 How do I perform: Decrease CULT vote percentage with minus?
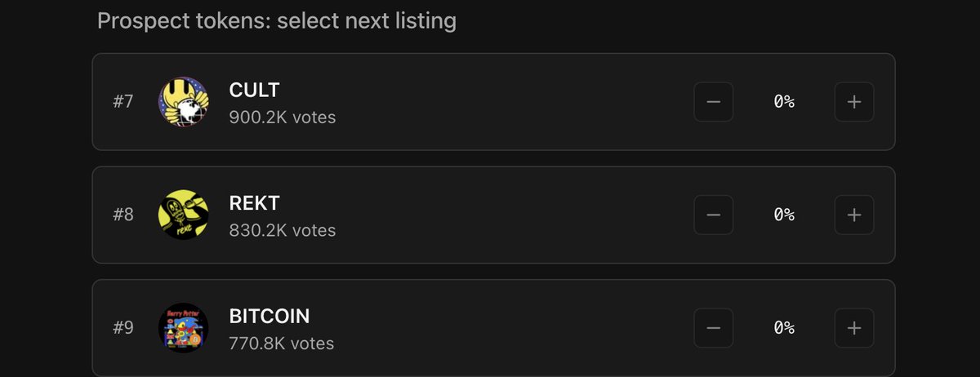(x=714, y=102)
